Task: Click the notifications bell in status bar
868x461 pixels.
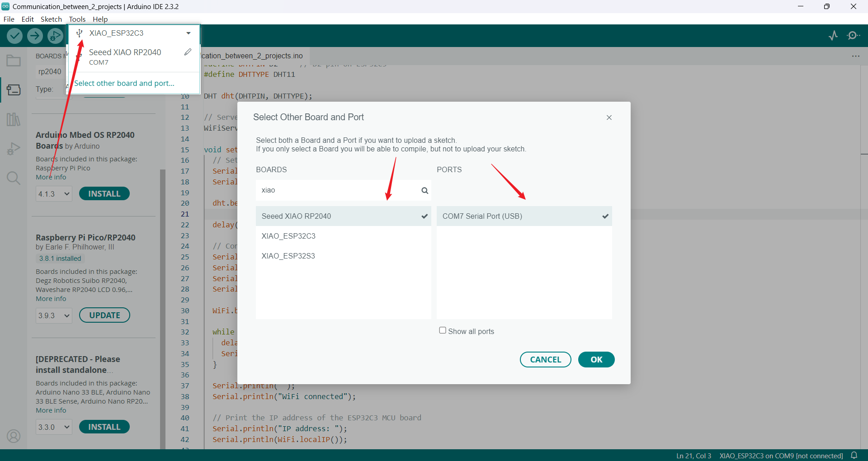Action: tap(854, 455)
